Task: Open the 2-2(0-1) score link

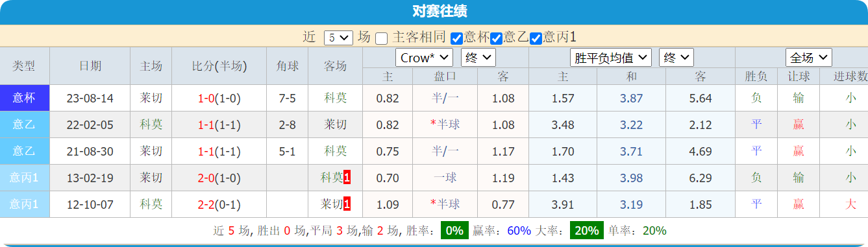Action: (x=219, y=205)
